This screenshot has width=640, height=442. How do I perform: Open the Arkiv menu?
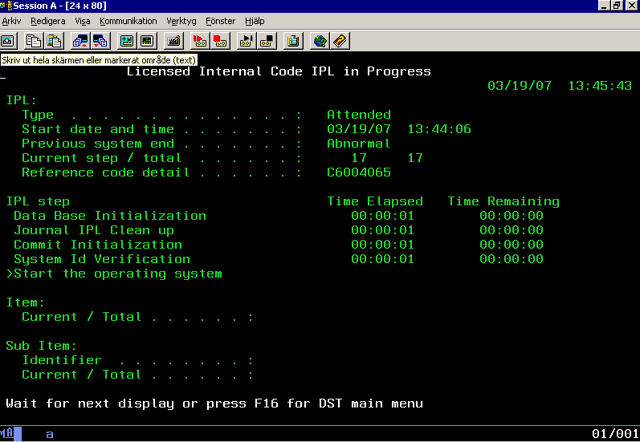coord(11,21)
